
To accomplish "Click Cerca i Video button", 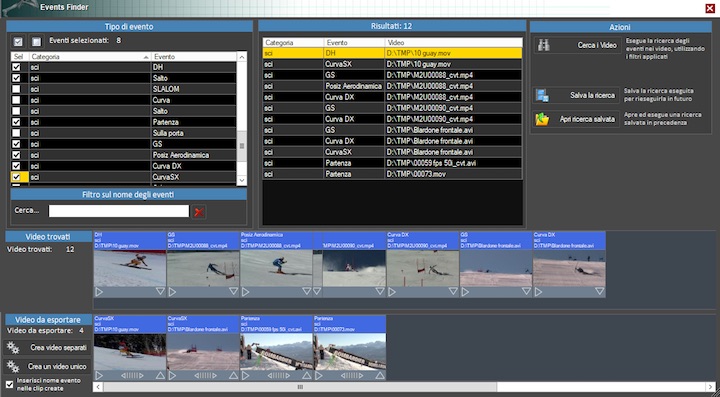I will pyautogui.click(x=578, y=45).
